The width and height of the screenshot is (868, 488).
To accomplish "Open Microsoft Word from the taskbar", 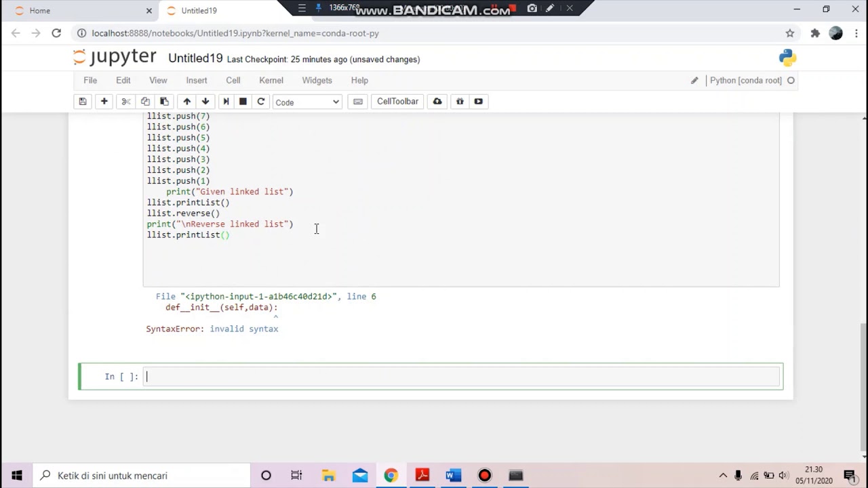I will coord(453,476).
